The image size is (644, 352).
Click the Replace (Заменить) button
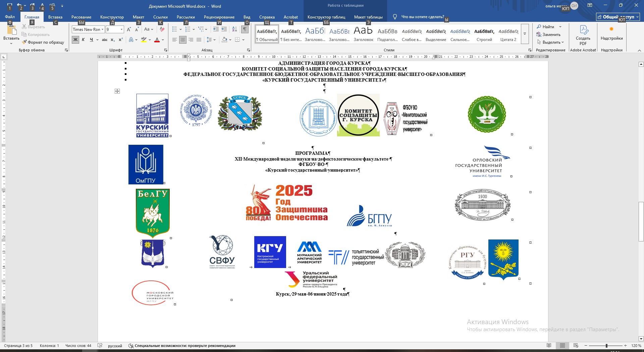point(548,35)
